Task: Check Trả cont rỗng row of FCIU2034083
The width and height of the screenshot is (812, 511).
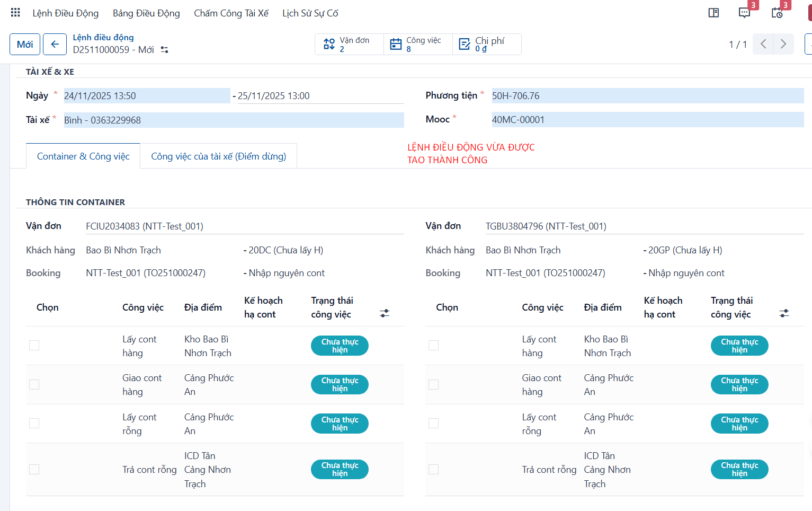Action: (34, 469)
